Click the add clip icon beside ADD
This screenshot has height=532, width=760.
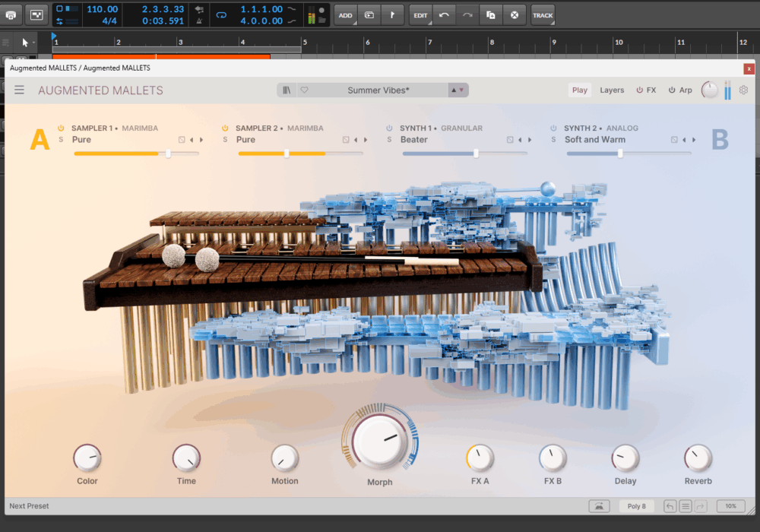point(369,15)
